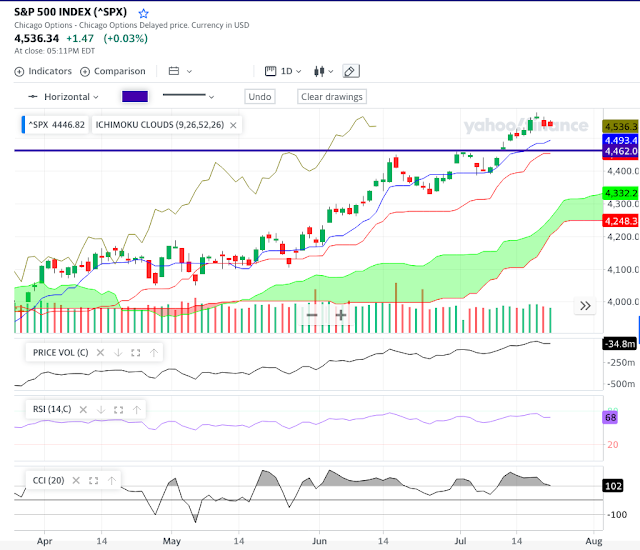This screenshot has height=550, width=640.
Task: Select the PRICE VOL (C) label
Action: click(60, 353)
